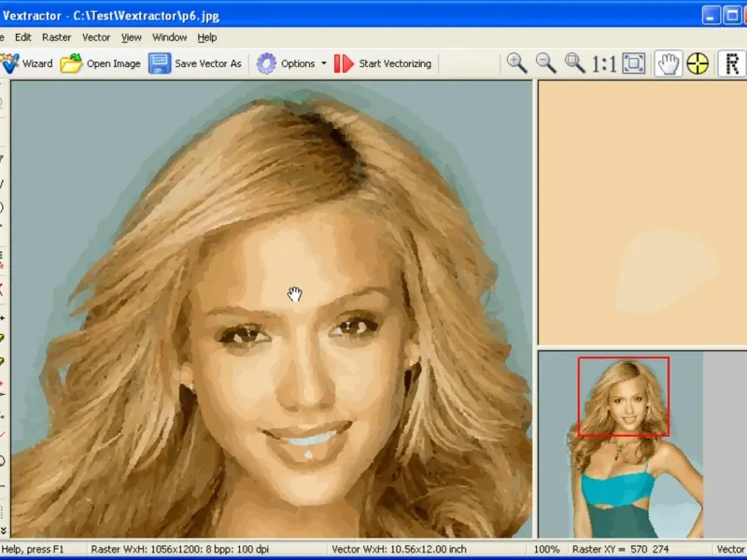747x560 pixels.
Task: Click the expand chevrons under the left toolbar
Action: pos(4,530)
